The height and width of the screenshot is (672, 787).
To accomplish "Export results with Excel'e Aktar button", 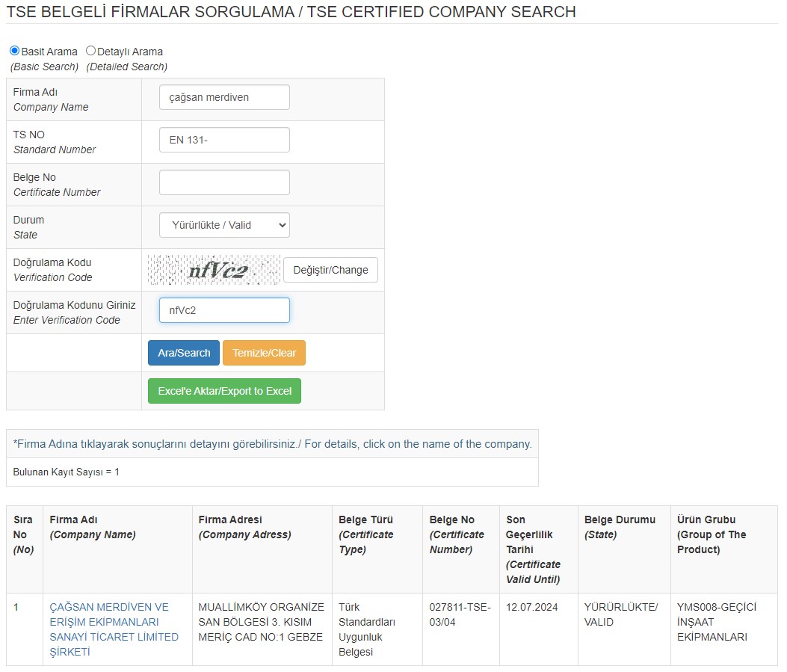I will tap(224, 391).
